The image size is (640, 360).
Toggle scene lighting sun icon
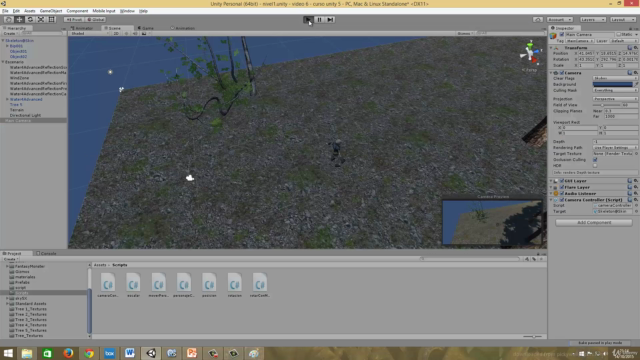(x=126, y=33)
